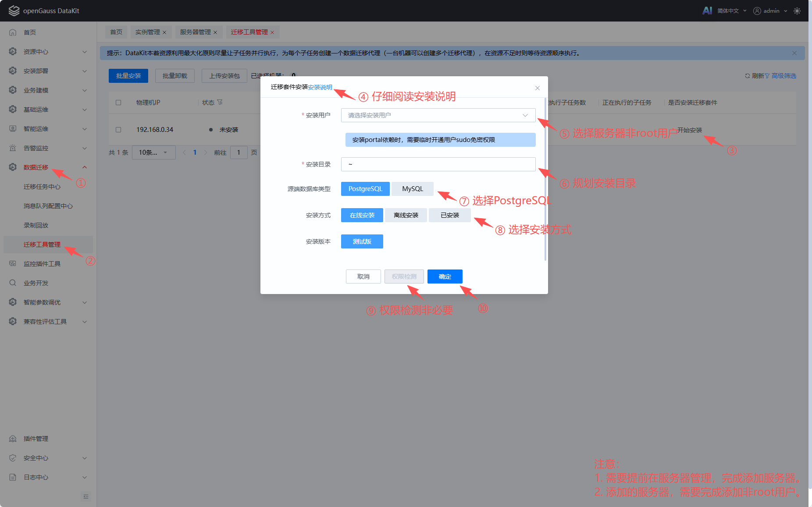Click the theme toggle sun icon

pos(797,11)
